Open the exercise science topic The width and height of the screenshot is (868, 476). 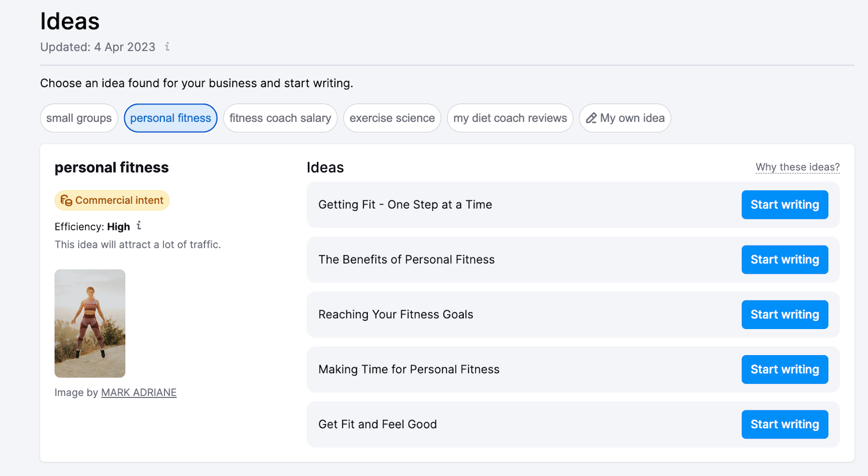392,118
